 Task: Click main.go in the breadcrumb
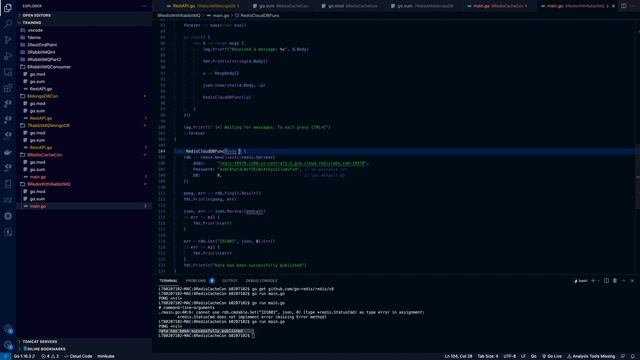tap(221, 16)
